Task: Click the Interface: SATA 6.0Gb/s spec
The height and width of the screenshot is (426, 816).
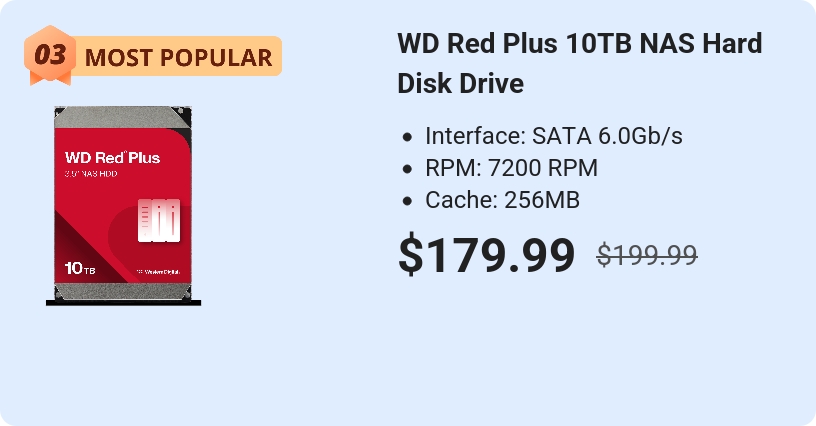Action: (x=554, y=136)
